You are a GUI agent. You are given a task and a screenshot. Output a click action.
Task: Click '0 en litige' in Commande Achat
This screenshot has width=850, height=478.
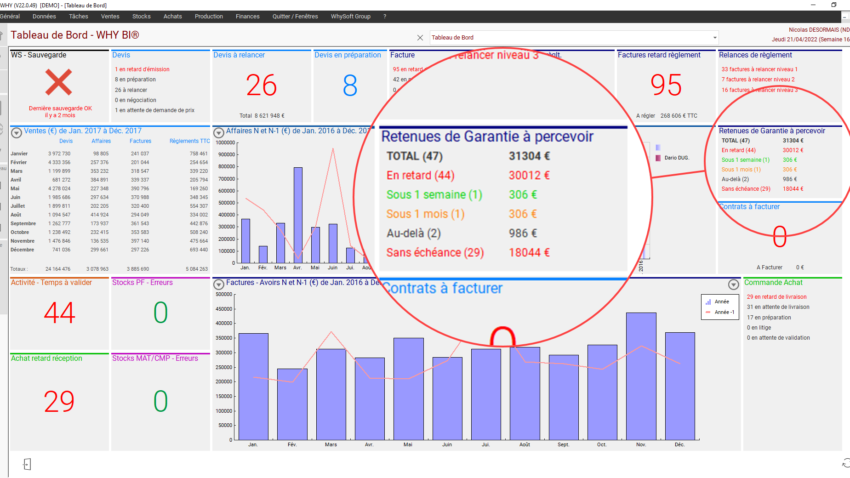(759, 328)
